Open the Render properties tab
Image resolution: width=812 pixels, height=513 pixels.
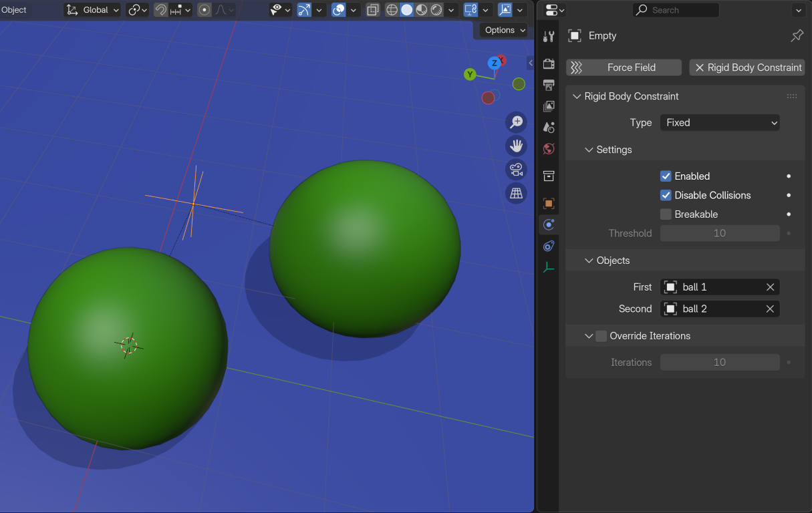(548, 62)
